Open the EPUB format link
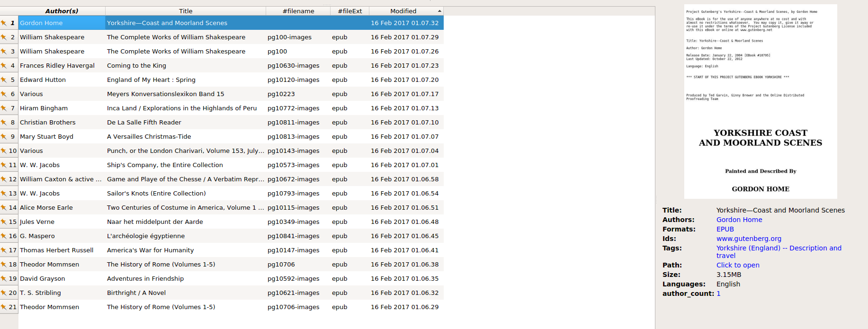The width and height of the screenshot is (868, 329). [x=725, y=229]
